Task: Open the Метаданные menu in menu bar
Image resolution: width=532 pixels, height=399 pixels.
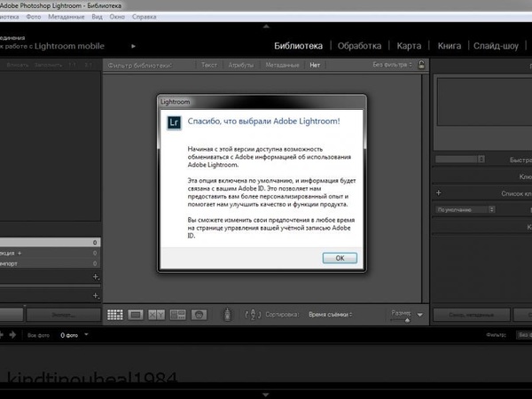Action: coord(66,17)
